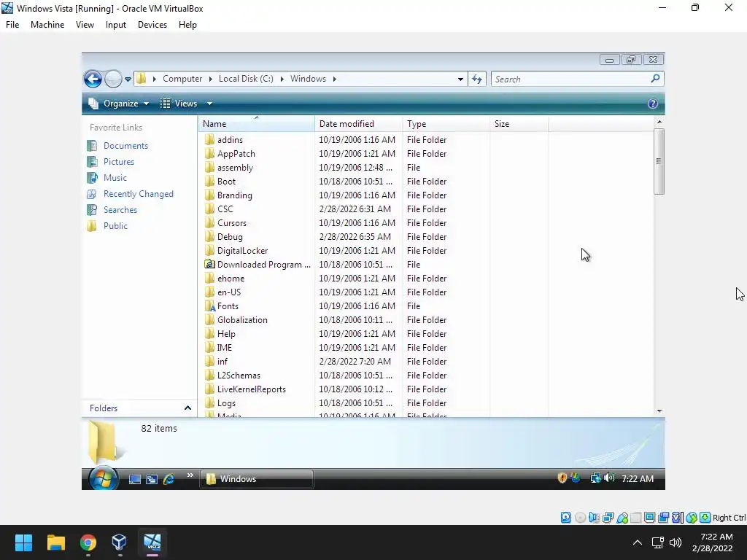
Task: Open Google Chrome from host taskbar
Action: [x=88, y=542]
